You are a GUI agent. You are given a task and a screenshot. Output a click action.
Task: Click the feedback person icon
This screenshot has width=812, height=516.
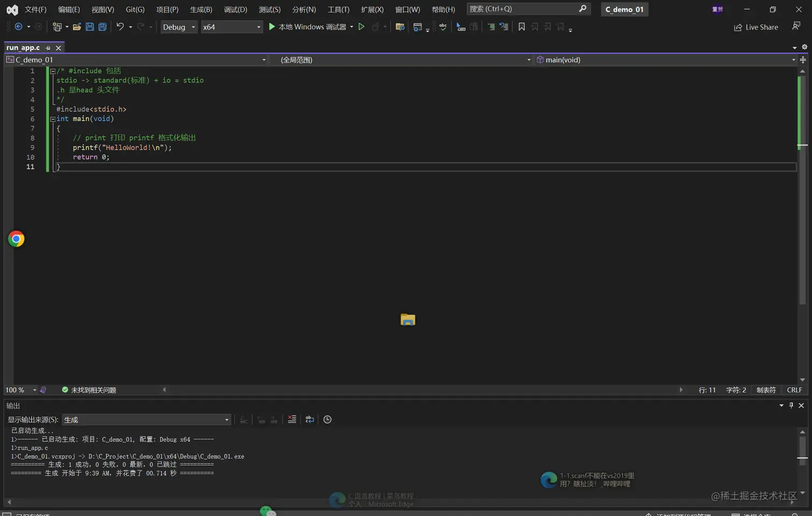point(796,26)
